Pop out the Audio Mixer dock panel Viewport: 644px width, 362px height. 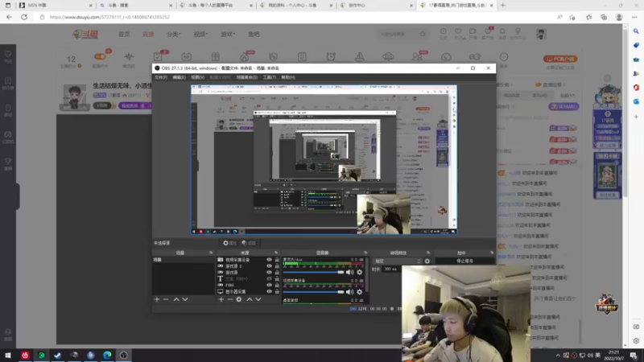(x=365, y=253)
